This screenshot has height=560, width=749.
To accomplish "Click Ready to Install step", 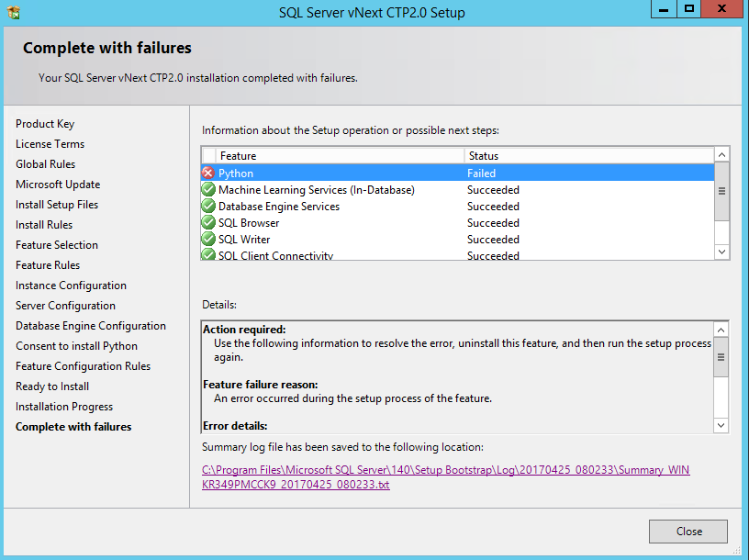I will point(52,386).
